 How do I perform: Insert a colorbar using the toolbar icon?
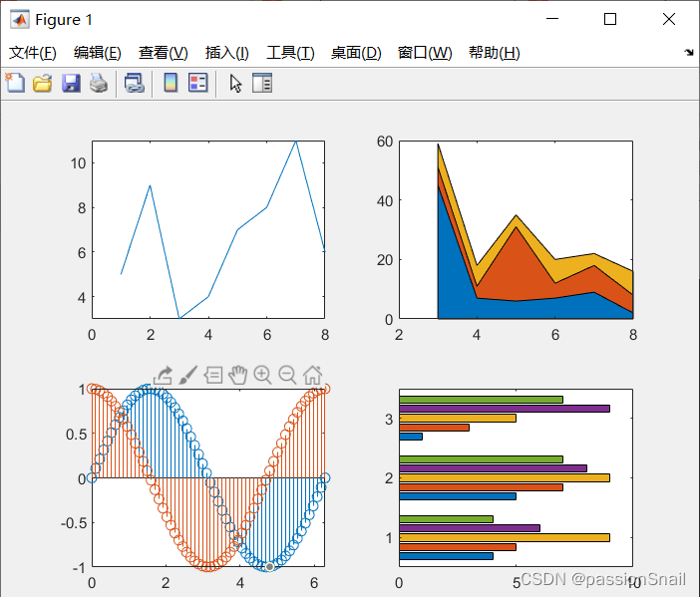[171, 83]
